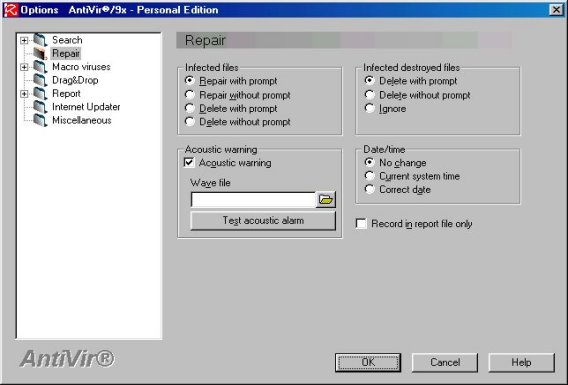Click the Drag&Drop book icon
Image resolution: width=568 pixels, height=385 pixels.
coord(40,80)
